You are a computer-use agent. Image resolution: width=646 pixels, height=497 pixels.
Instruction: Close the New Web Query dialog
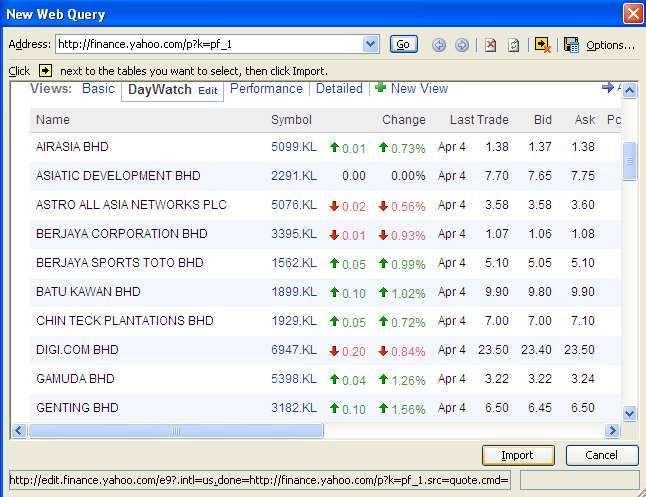[x=633, y=13]
